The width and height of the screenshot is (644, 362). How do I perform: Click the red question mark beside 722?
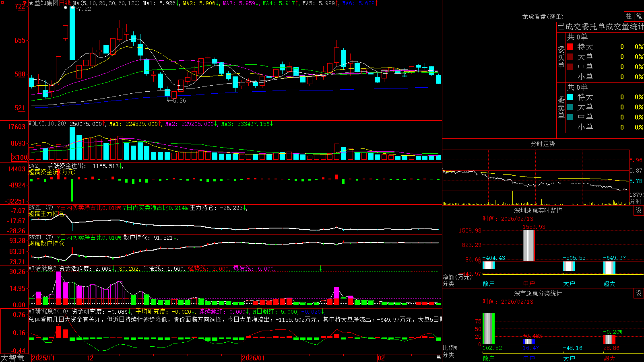[25, 4]
